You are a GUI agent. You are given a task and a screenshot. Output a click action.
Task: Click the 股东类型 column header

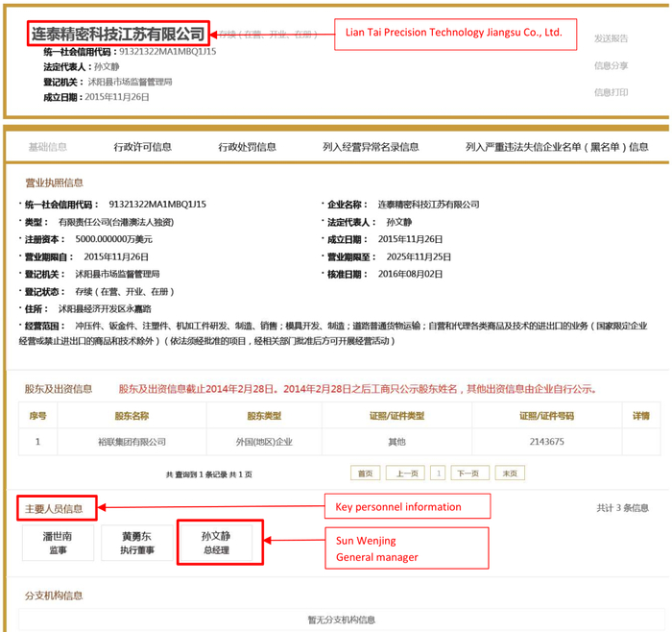click(x=264, y=416)
